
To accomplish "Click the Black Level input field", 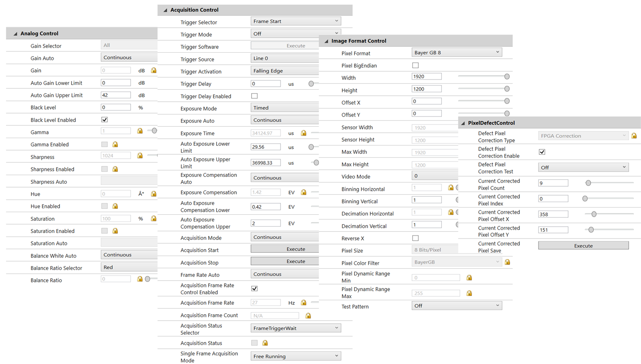I will click(116, 107).
